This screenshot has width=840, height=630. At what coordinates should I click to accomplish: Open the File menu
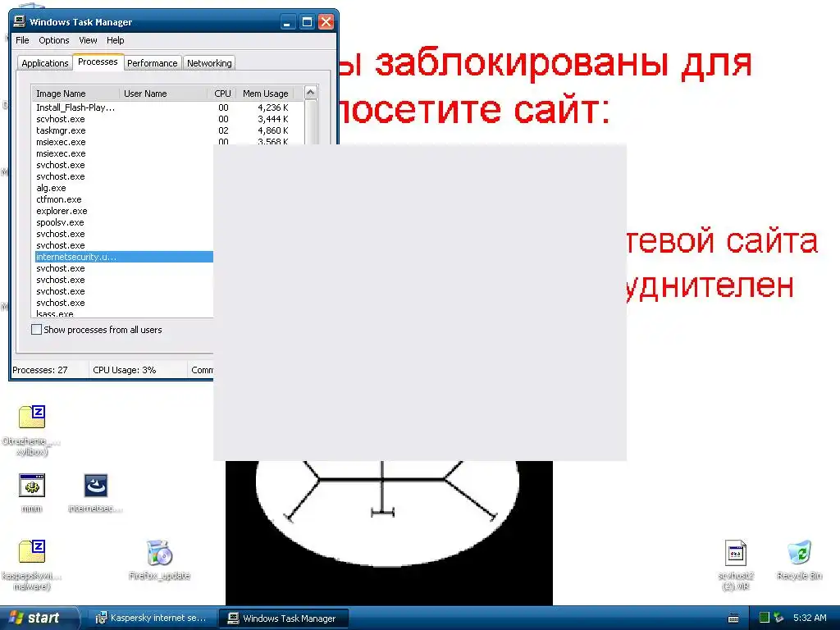pos(22,40)
